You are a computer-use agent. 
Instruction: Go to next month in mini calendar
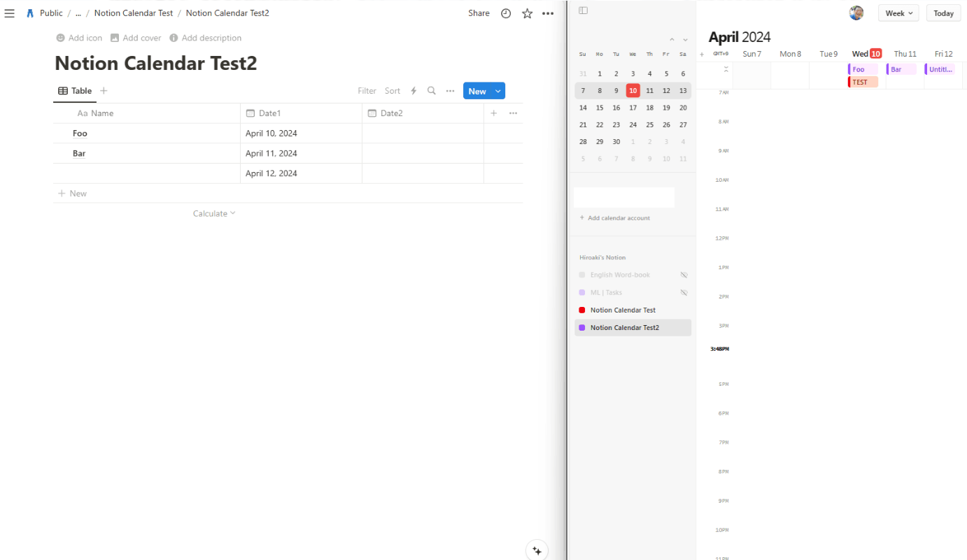(x=685, y=40)
